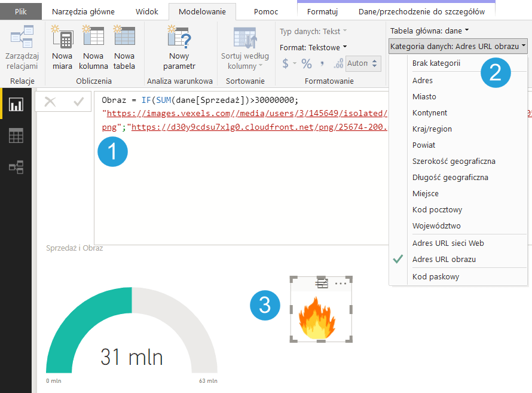
Task: Adjust the decimal places Auton stepper
Action: pyautogui.click(x=375, y=63)
